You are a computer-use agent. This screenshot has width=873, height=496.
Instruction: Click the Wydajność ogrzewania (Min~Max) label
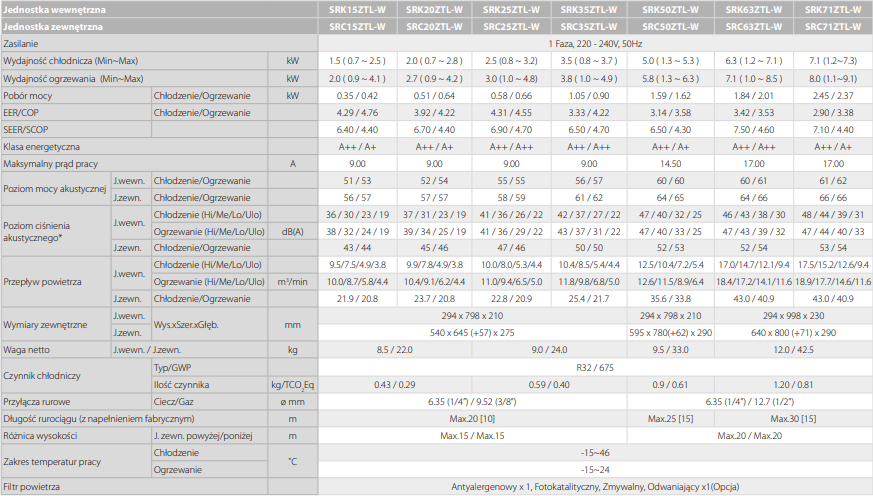(73, 78)
